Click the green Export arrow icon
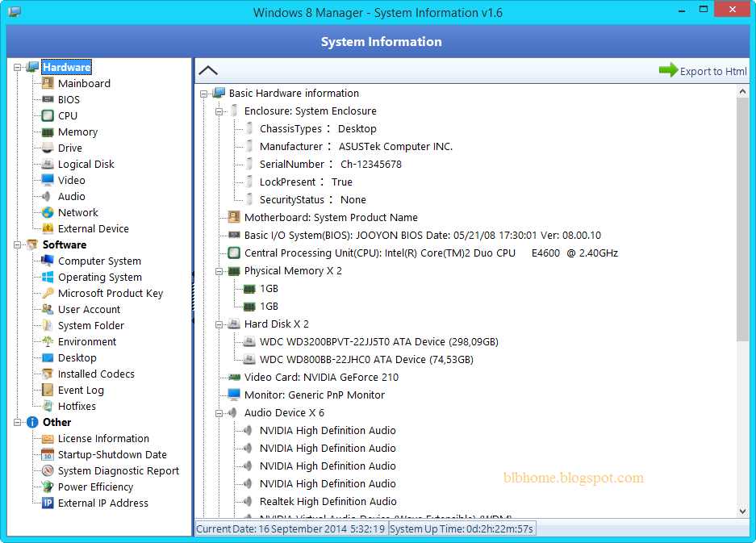Viewport: 756px width, 543px height. (x=668, y=70)
